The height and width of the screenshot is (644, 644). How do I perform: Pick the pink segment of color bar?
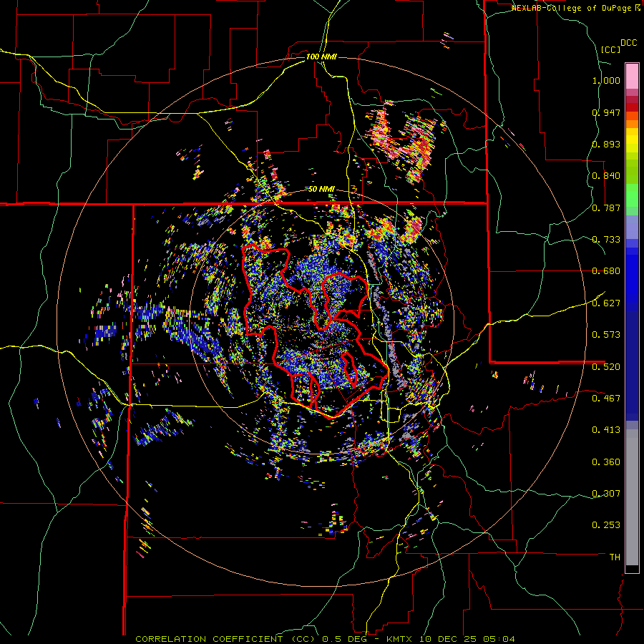(632, 76)
